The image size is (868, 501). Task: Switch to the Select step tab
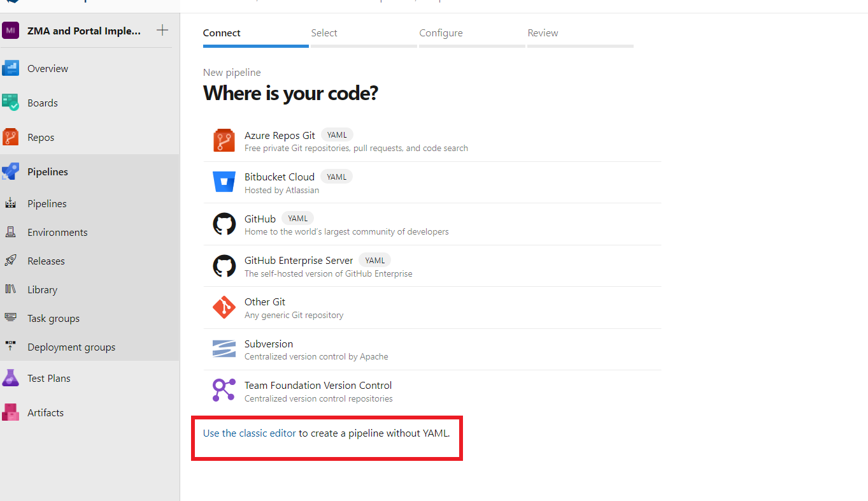[x=324, y=33]
